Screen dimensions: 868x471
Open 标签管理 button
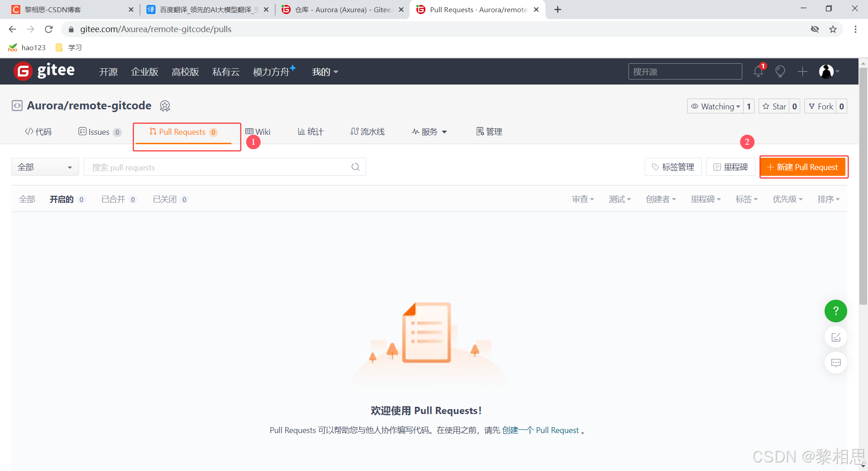tap(673, 167)
